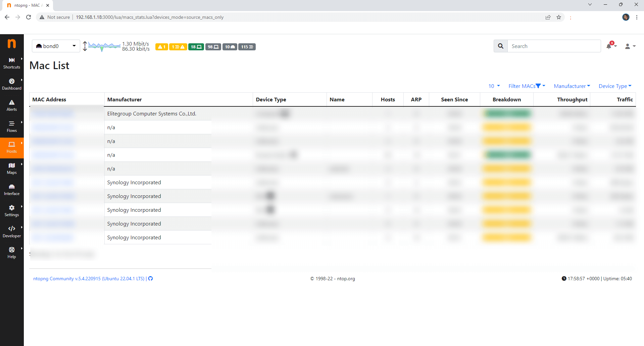The image size is (644, 346).
Task: Open the Chrome tab search chevron
Action: [x=590, y=5]
